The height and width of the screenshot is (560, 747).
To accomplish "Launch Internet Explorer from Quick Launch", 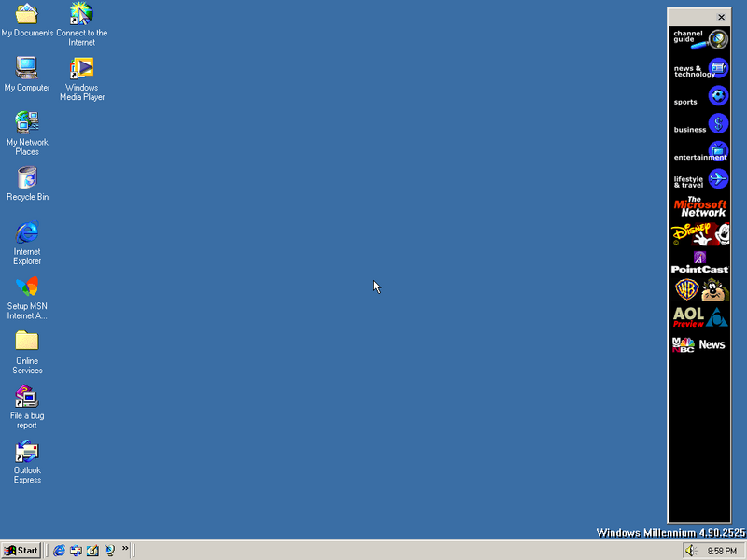I will (x=59, y=551).
